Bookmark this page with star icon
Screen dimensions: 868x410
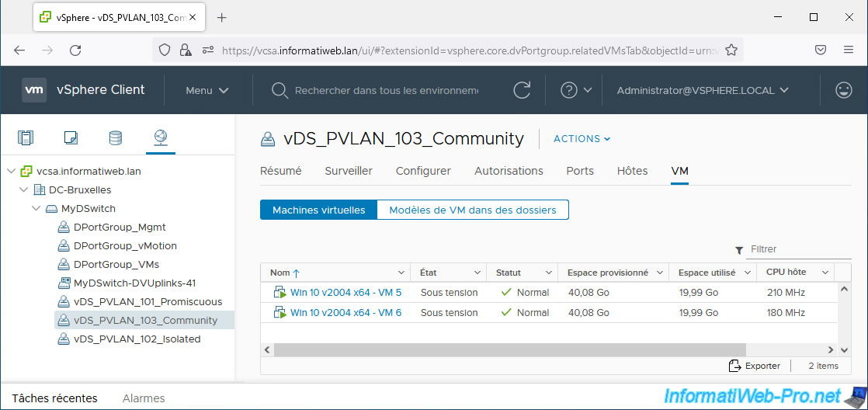pos(731,50)
